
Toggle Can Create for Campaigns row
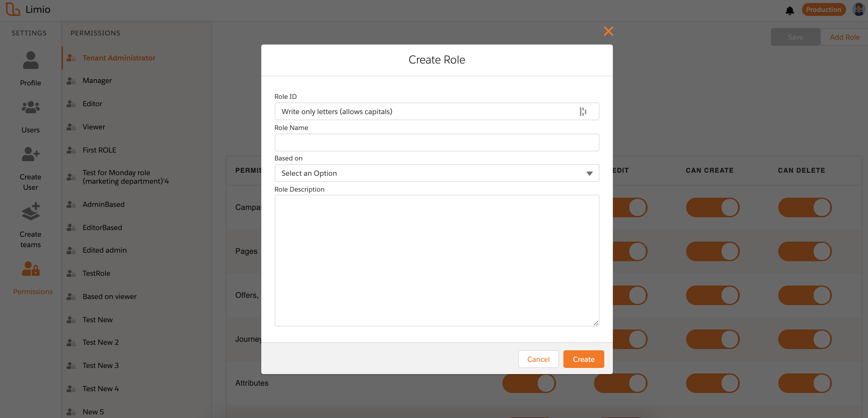pyautogui.click(x=712, y=207)
